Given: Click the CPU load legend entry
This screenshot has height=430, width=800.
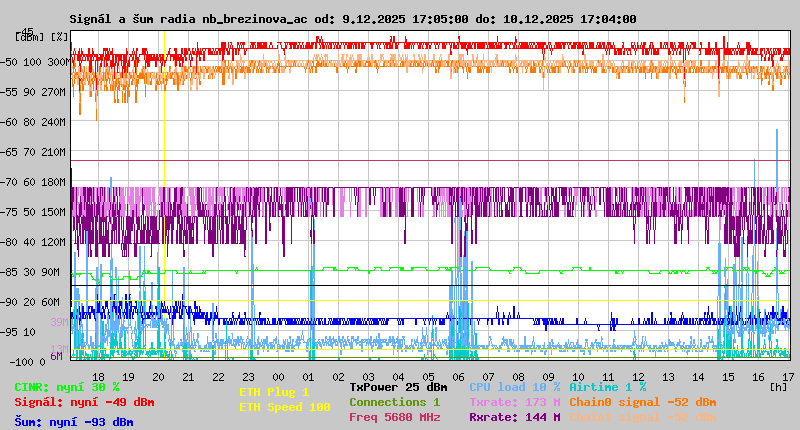Looking at the screenshot, I should 514,386.
